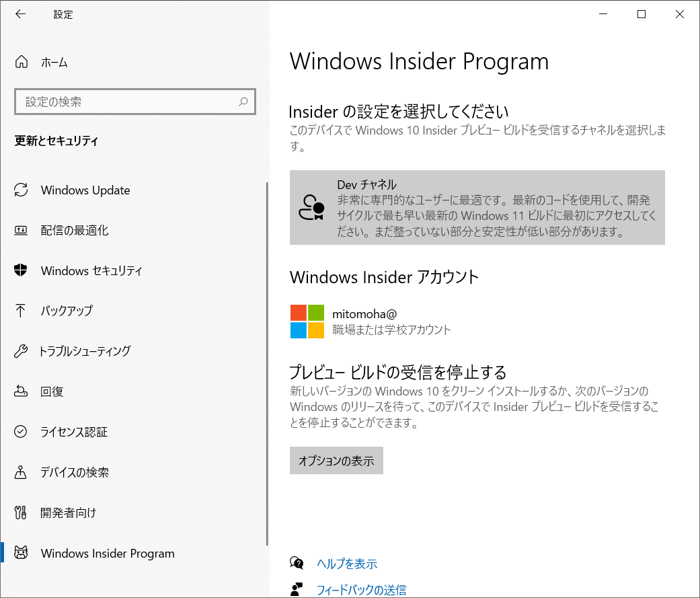Click the 職場または学校アカウント label
The height and width of the screenshot is (598, 700).
(391, 330)
